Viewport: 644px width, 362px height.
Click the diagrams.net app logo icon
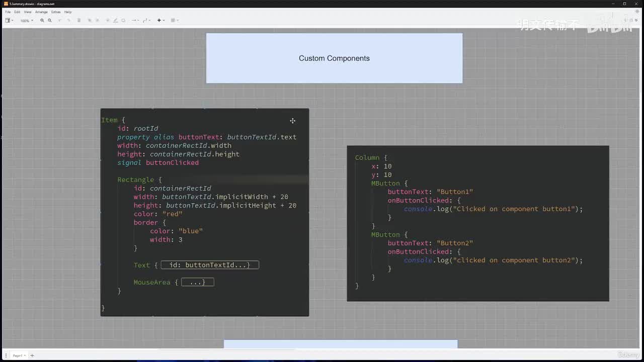point(6,4)
